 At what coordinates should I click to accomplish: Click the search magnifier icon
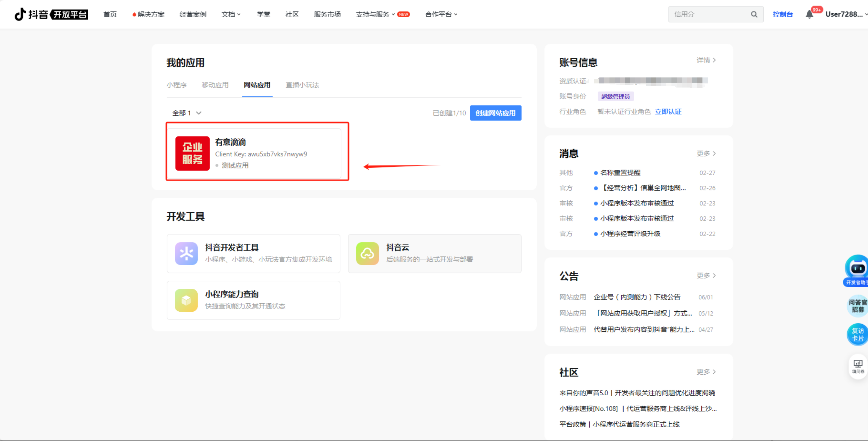point(754,14)
